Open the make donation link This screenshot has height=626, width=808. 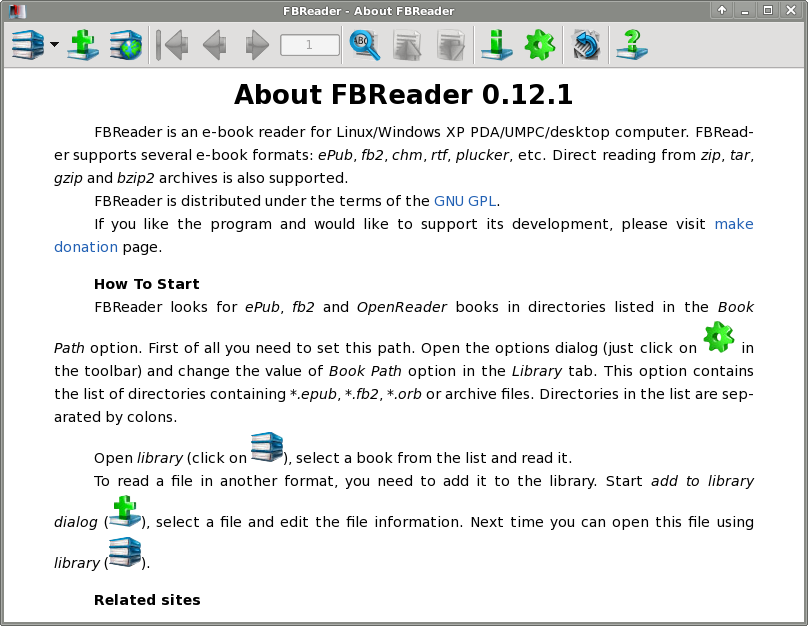tap(734, 224)
